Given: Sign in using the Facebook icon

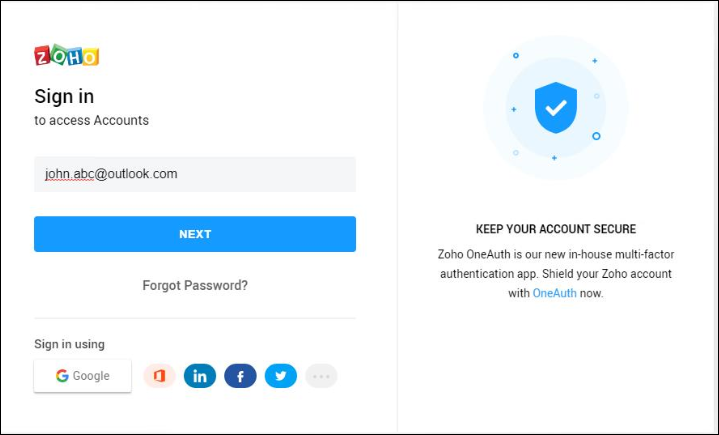Looking at the screenshot, I should pyautogui.click(x=240, y=376).
